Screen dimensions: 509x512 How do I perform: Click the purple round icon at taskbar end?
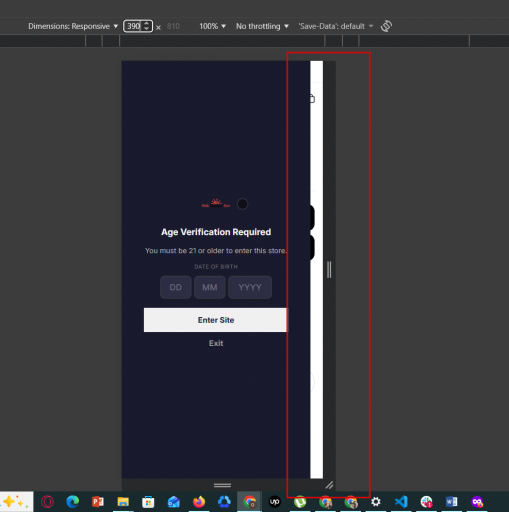[x=477, y=502]
